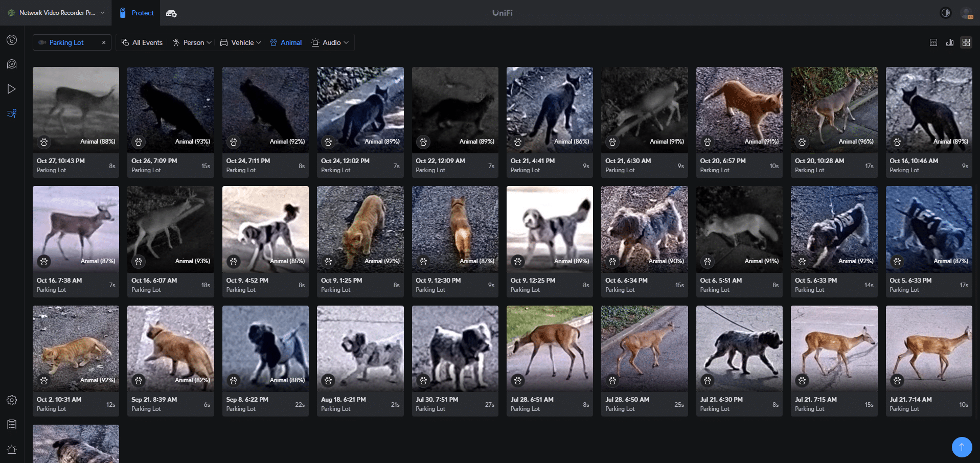Remove the Parking Lot camera filter

coord(104,42)
